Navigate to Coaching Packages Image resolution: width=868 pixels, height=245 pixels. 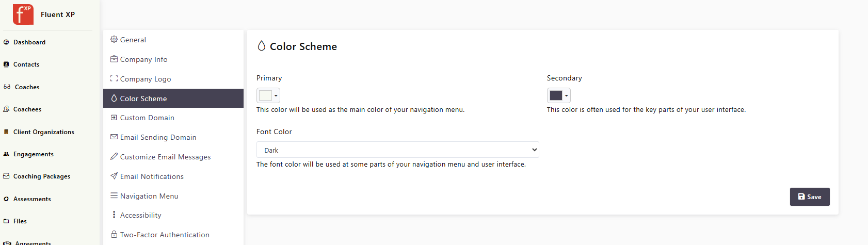pyautogui.click(x=42, y=176)
